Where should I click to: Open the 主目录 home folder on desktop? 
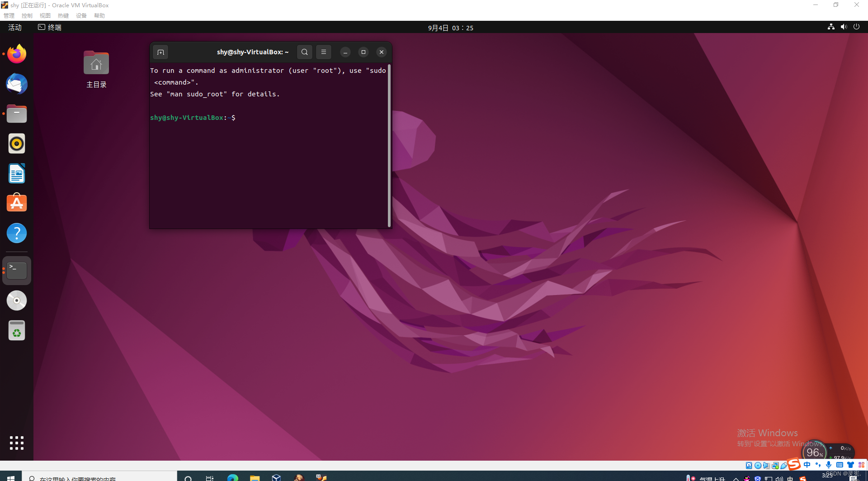tap(96, 69)
